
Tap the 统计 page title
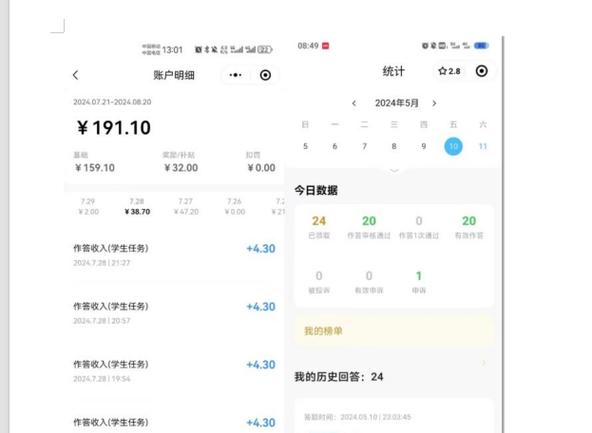coord(393,71)
